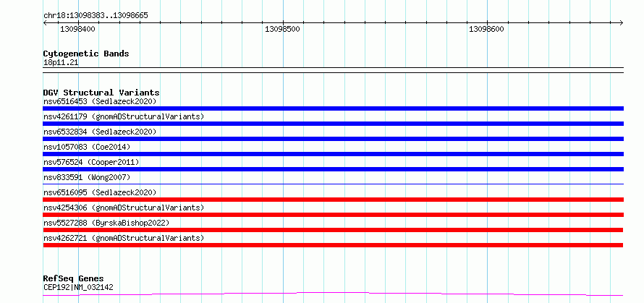The width and height of the screenshot is (644, 303).
Task: Click the red bar under nsv4262721
Action: (x=333, y=245)
